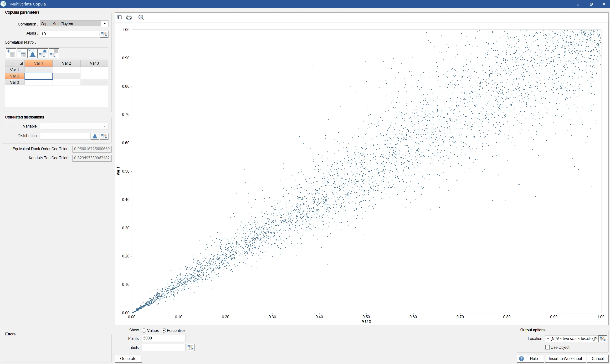Open the chart zoom preview tool
Viewport: 610px width, 364px height.
(x=141, y=17)
